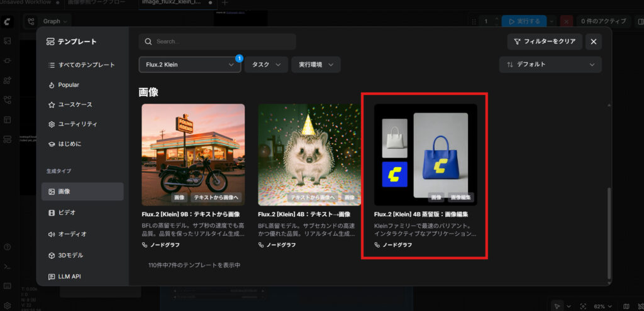Select はじめに category
Image resolution: width=644 pixels, height=311 pixels.
point(69,144)
